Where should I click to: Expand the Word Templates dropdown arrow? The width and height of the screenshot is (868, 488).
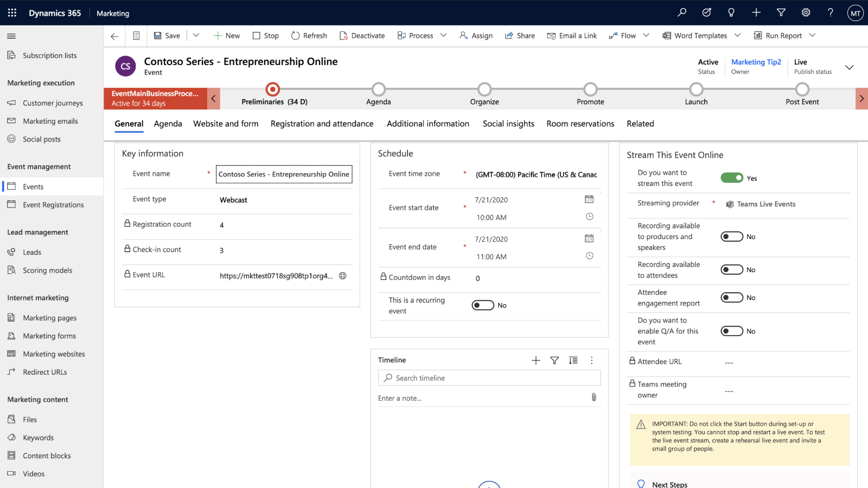pos(737,35)
